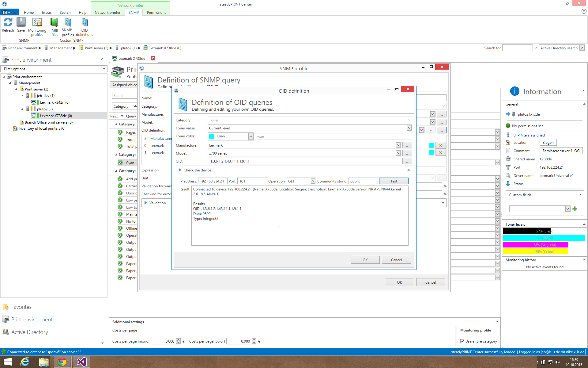Click the cyan Toner color swatch

pyautogui.click(x=212, y=136)
